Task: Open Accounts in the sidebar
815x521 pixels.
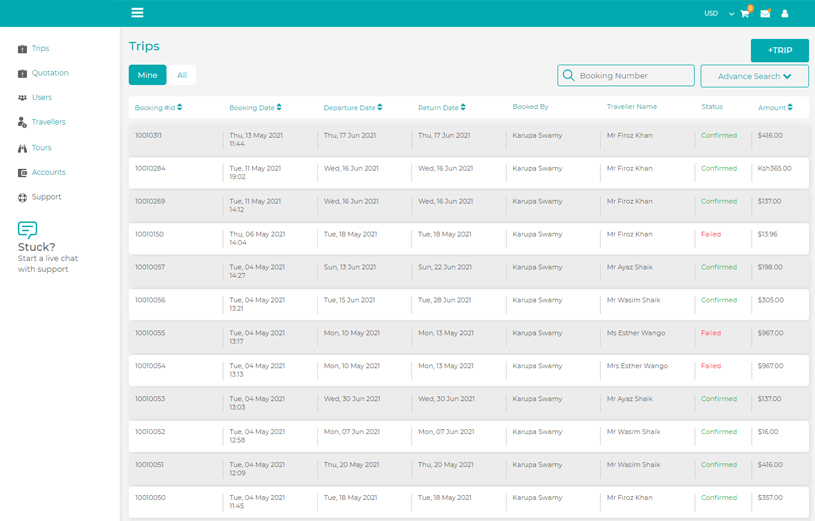Action: [49, 172]
